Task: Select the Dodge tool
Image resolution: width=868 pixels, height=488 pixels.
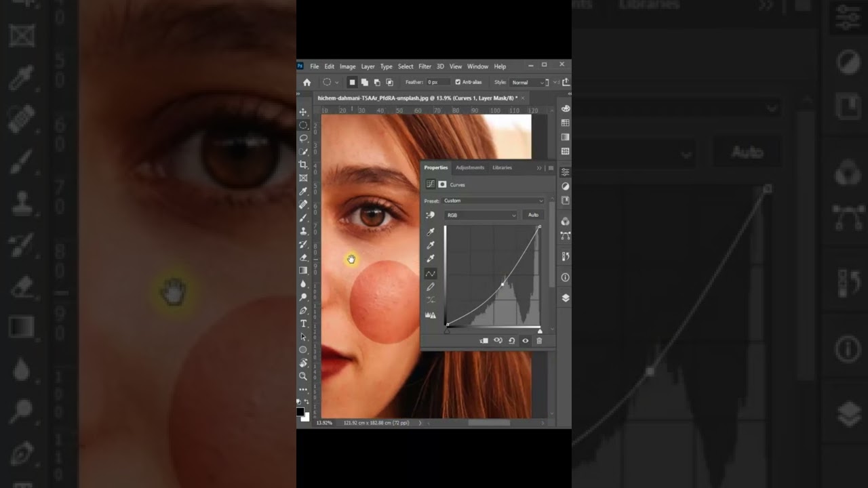Action: pos(303,297)
